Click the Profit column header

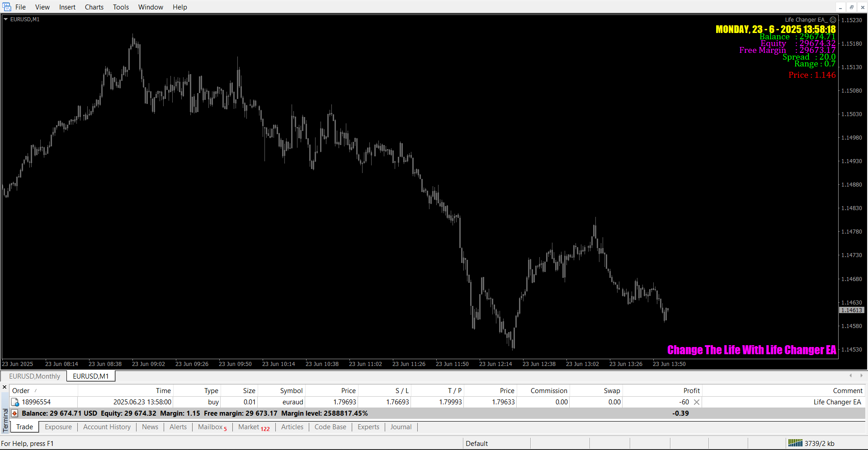pos(691,391)
